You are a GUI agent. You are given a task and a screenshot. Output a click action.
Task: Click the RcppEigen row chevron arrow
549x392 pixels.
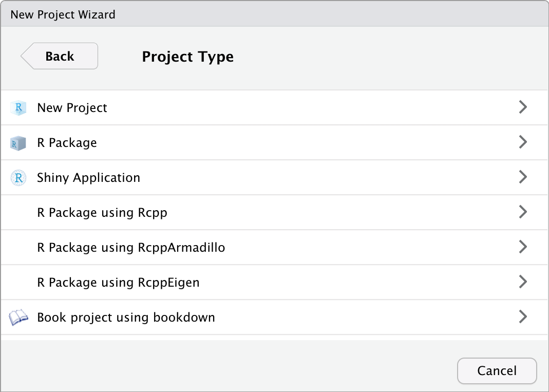coord(523,282)
